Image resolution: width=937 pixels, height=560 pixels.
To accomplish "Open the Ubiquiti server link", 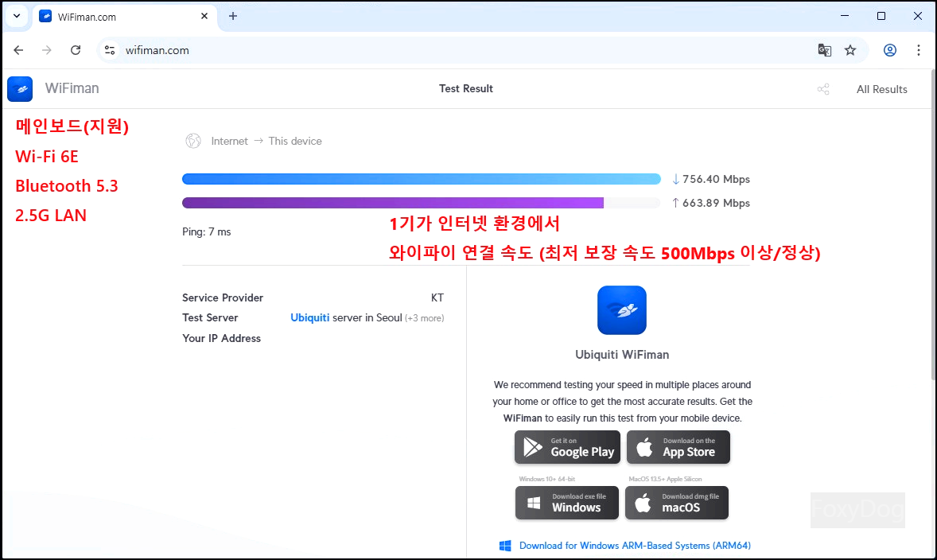I will pyautogui.click(x=309, y=318).
